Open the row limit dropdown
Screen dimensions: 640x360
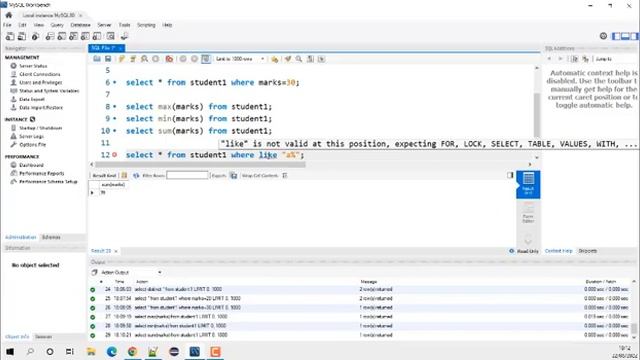click(240, 59)
